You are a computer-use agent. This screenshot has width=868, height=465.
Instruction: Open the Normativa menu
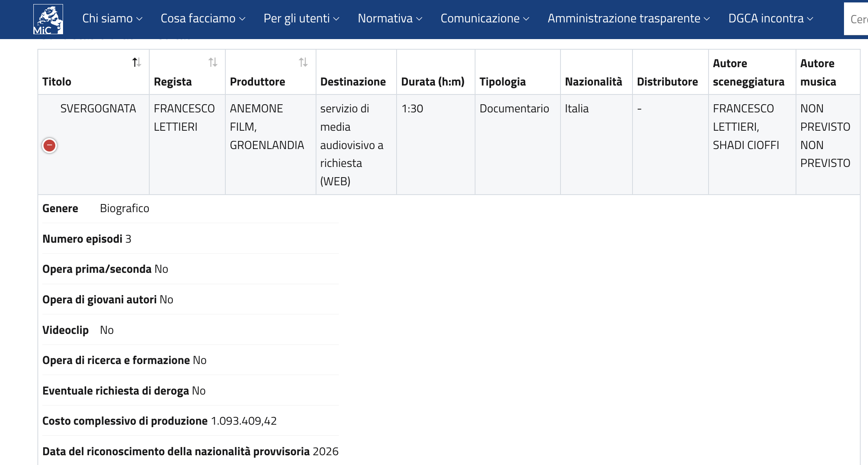click(x=390, y=18)
